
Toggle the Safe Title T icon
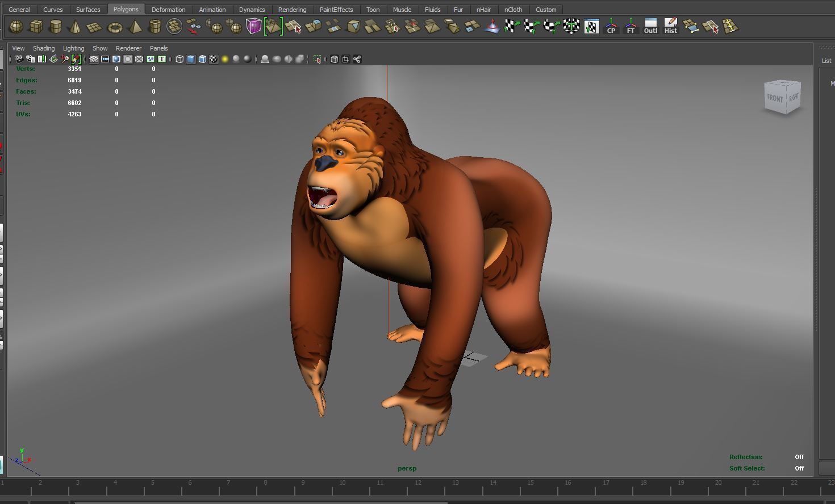162,59
